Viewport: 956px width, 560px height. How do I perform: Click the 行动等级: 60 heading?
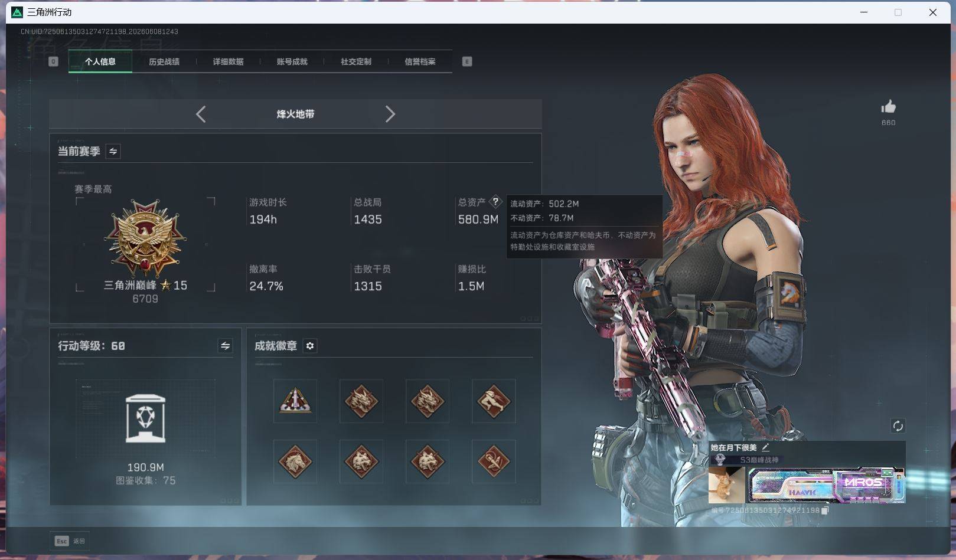pyautogui.click(x=92, y=346)
